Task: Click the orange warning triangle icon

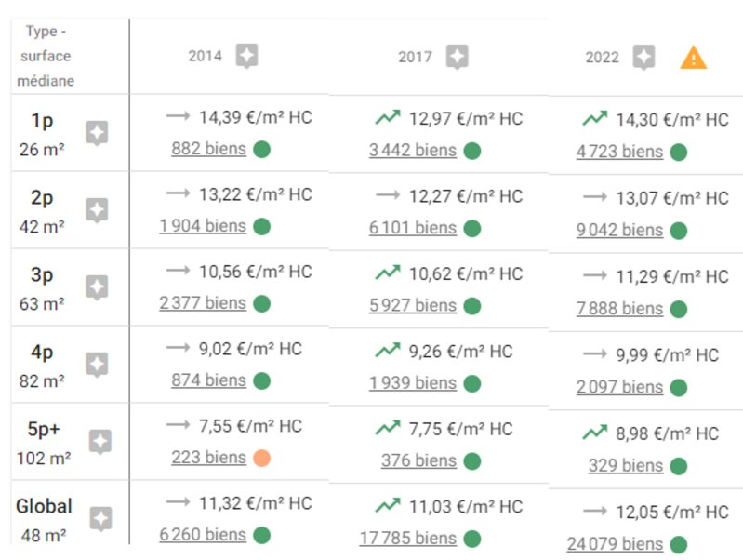Action: point(693,58)
